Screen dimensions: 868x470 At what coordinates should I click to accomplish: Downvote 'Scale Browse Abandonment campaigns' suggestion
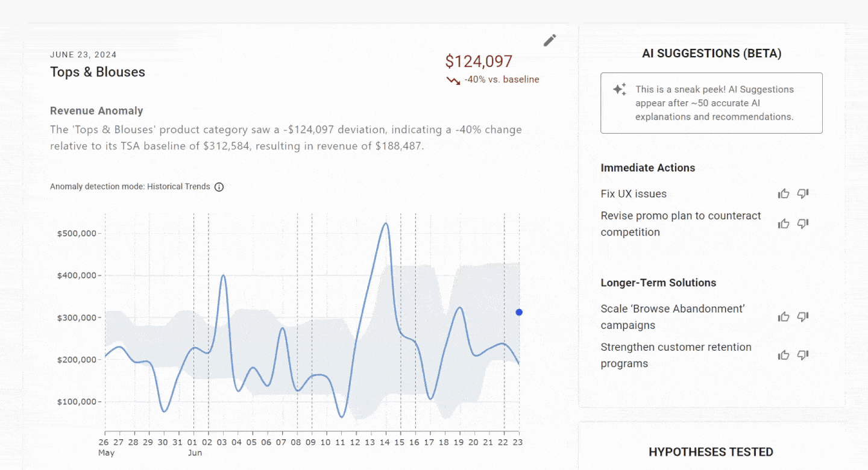[x=803, y=316]
